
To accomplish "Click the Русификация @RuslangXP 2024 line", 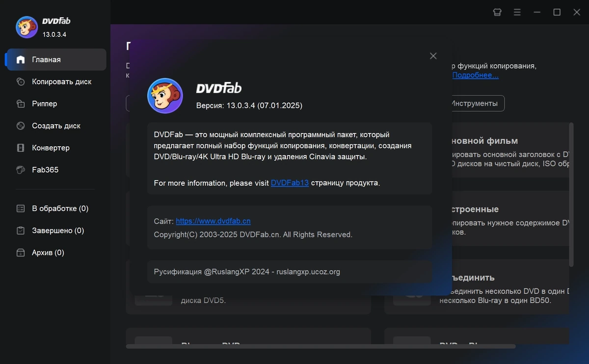I will click(x=247, y=271).
